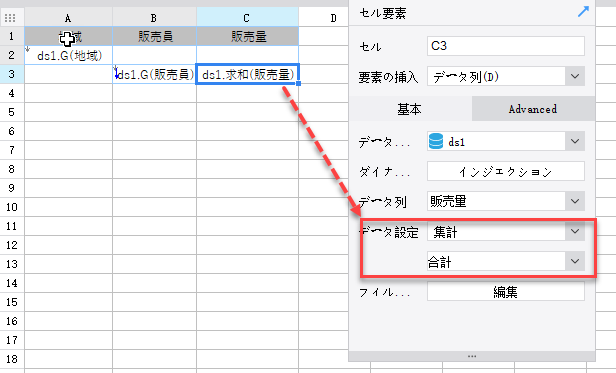Click cell ds1.求和(販売量)
The height and width of the screenshot is (373, 616).
(x=248, y=74)
